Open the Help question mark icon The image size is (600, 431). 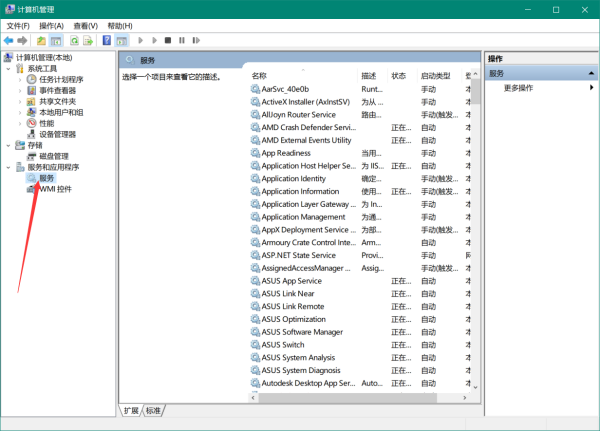click(x=107, y=41)
